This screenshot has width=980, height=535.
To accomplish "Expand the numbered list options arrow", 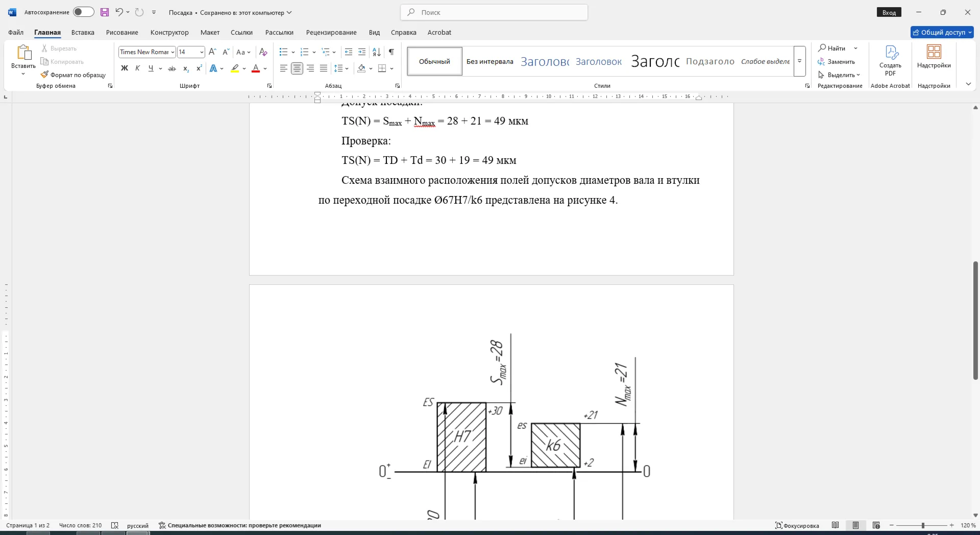I will pos(314,52).
